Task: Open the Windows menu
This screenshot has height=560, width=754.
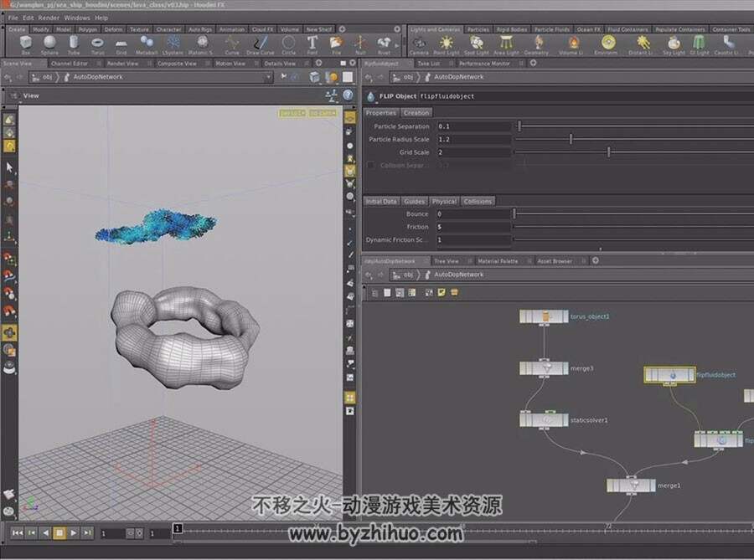Action: point(77,18)
